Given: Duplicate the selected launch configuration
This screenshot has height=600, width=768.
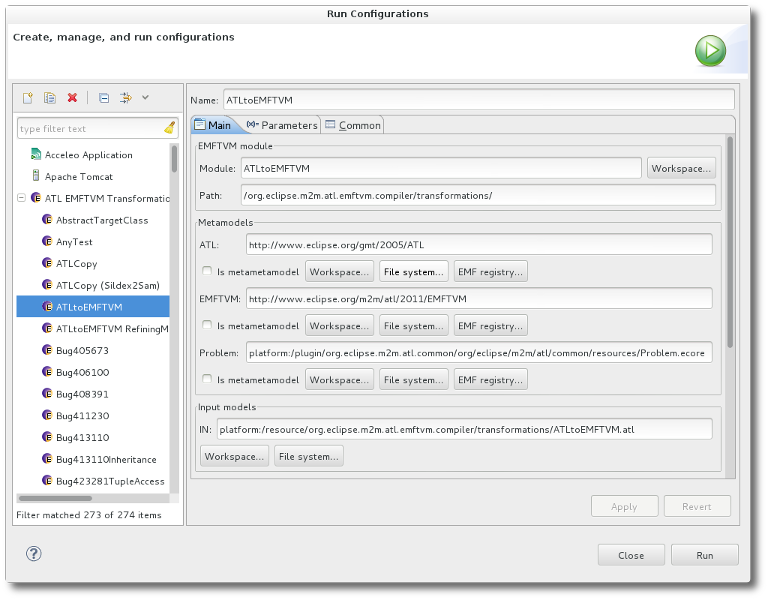Looking at the screenshot, I should pyautogui.click(x=49, y=98).
